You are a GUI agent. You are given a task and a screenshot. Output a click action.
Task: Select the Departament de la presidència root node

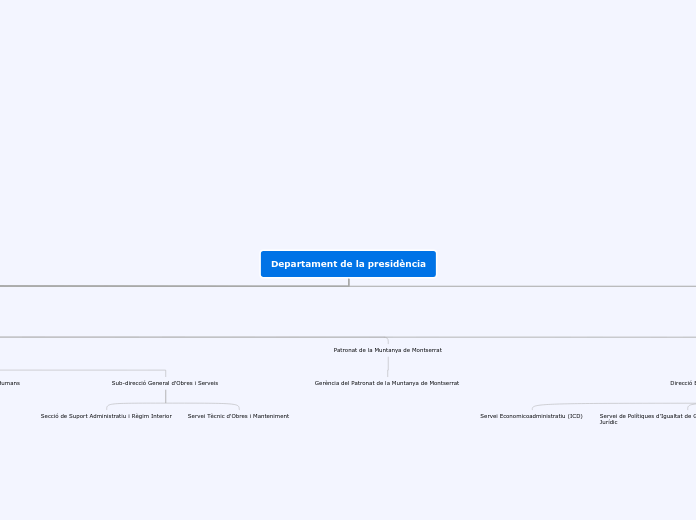[x=348, y=264]
